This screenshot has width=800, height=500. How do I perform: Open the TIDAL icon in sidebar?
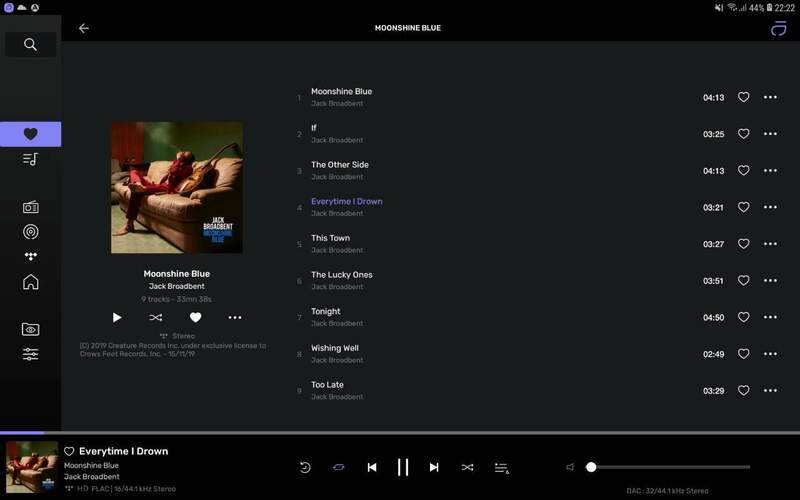pyautogui.click(x=31, y=256)
